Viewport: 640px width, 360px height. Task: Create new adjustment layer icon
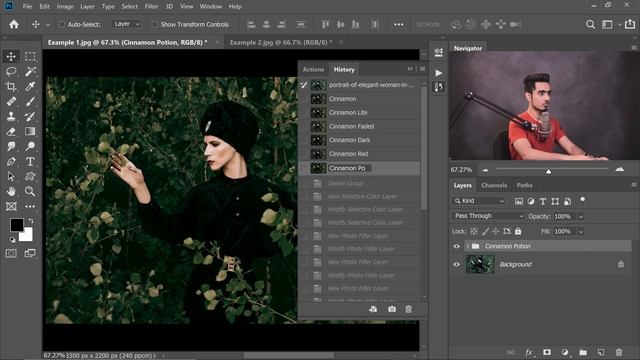565,352
